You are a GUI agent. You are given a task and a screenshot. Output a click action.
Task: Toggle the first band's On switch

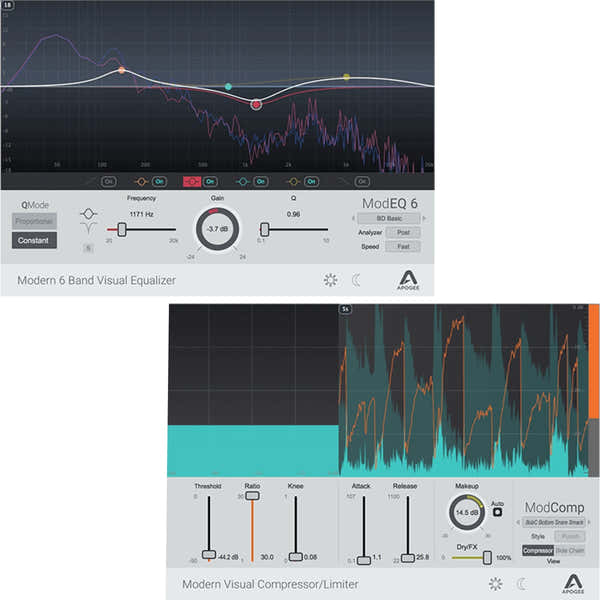[x=109, y=181]
